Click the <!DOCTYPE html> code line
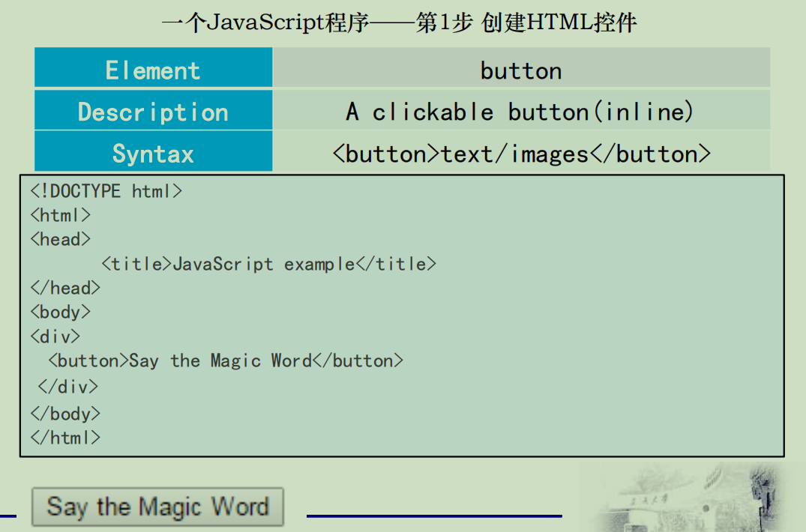The image size is (806, 532). tap(106, 191)
